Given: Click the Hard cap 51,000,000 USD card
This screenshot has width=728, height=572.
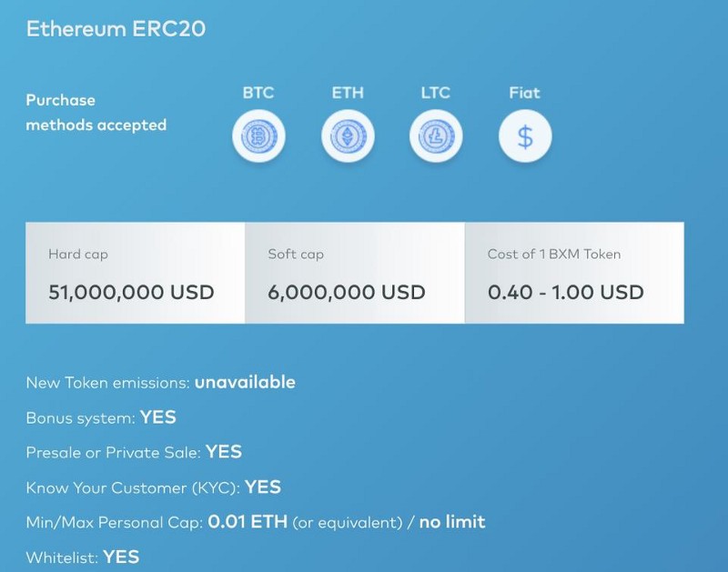Looking at the screenshot, I should 135,273.
